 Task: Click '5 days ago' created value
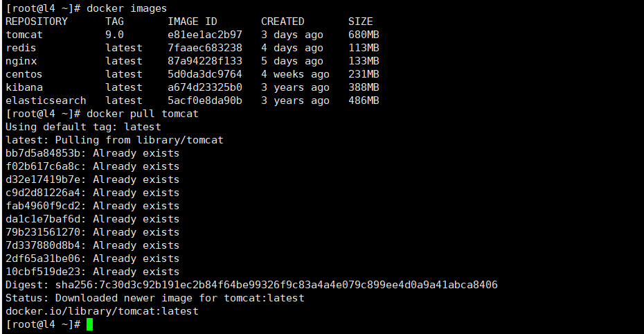click(292, 61)
